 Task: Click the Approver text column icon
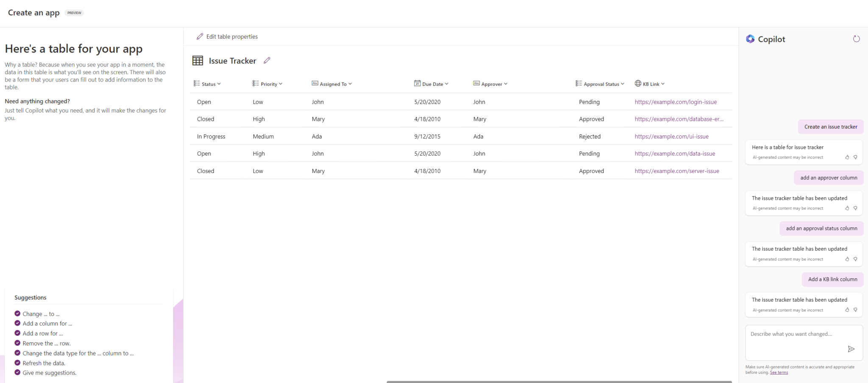tap(476, 84)
